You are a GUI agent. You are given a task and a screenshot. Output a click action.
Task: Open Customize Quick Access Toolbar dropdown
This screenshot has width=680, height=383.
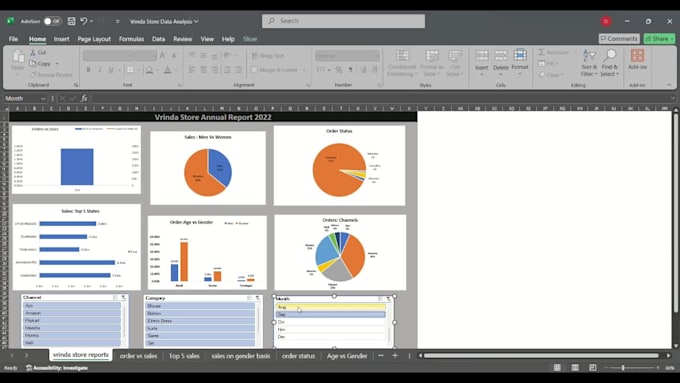tap(118, 21)
